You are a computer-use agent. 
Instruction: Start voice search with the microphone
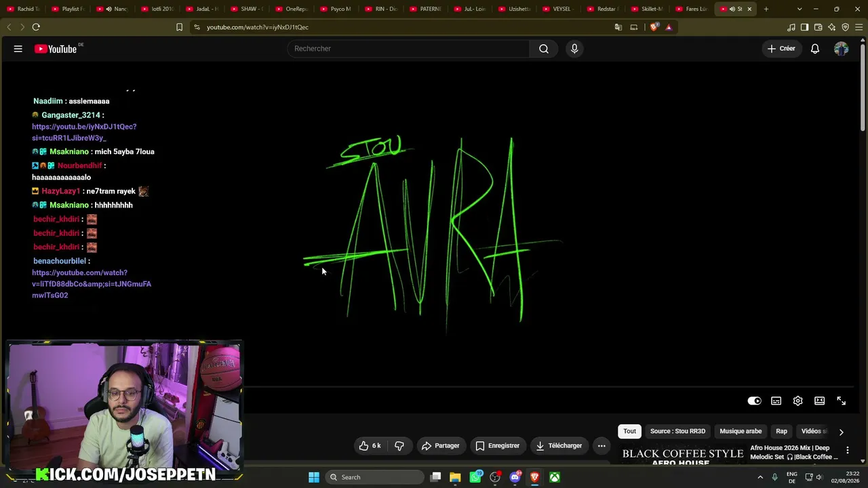click(574, 49)
